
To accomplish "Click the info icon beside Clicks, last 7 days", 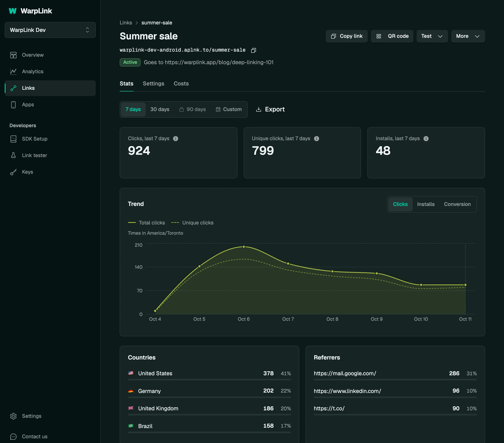I will tap(176, 139).
